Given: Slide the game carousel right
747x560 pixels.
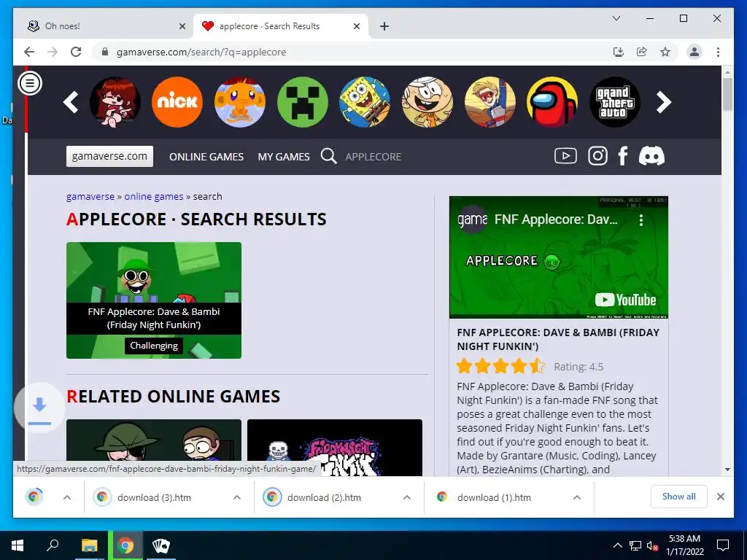Looking at the screenshot, I should pos(664,102).
